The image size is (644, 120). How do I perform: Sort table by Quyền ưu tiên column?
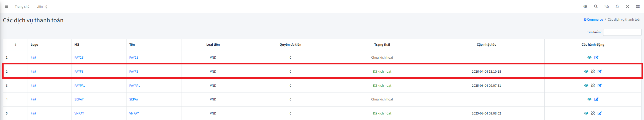click(x=290, y=45)
